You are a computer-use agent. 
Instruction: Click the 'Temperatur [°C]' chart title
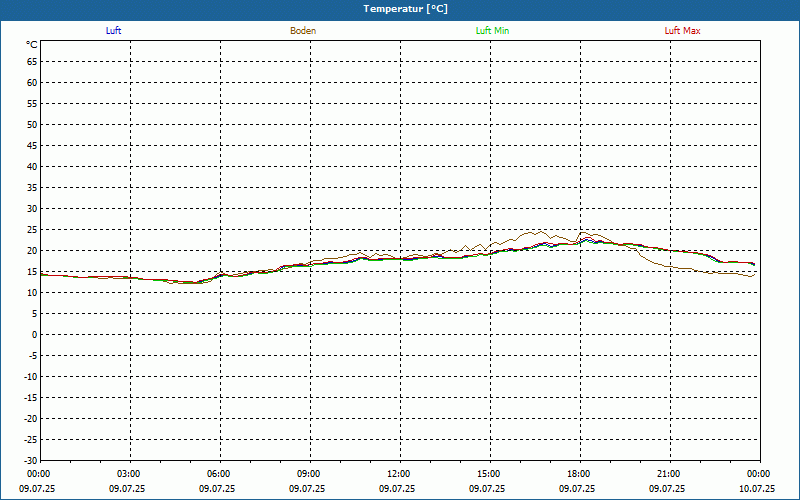click(x=406, y=9)
